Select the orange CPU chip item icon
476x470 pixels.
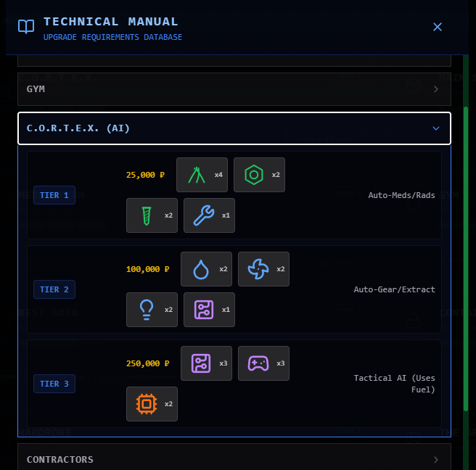(146, 404)
